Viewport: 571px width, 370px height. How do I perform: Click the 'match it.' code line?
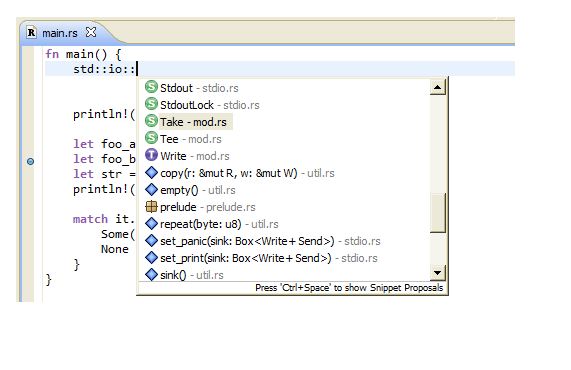[104, 219]
